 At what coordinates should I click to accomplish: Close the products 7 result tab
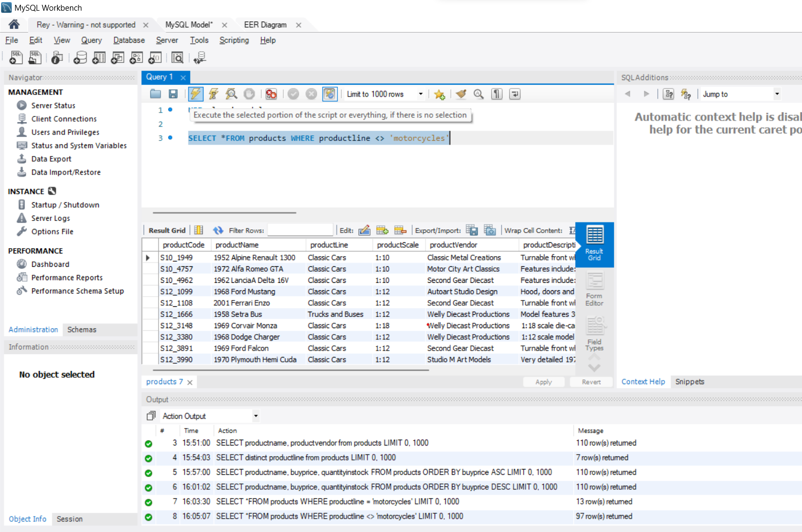(190, 383)
